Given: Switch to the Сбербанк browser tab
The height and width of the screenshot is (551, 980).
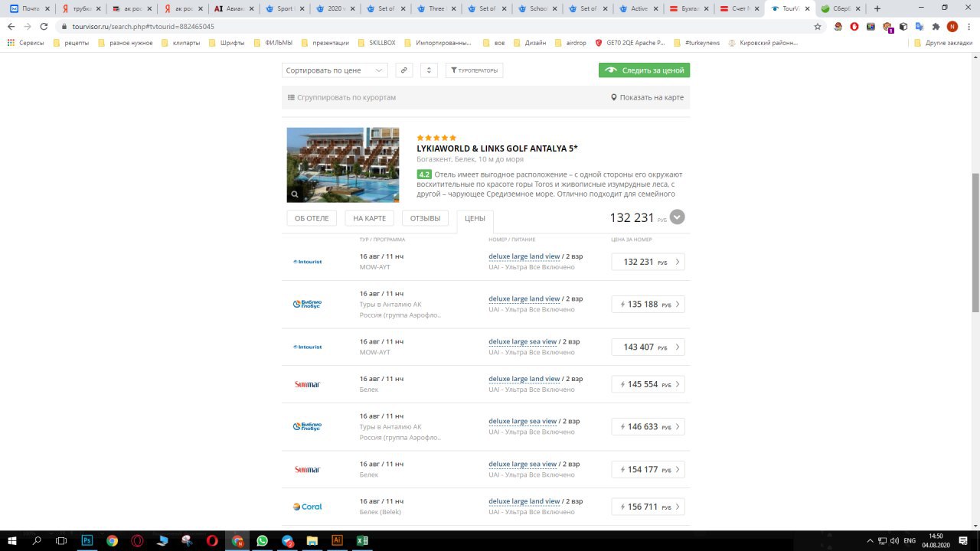Looking at the screenshot, I should coord(840,8).
